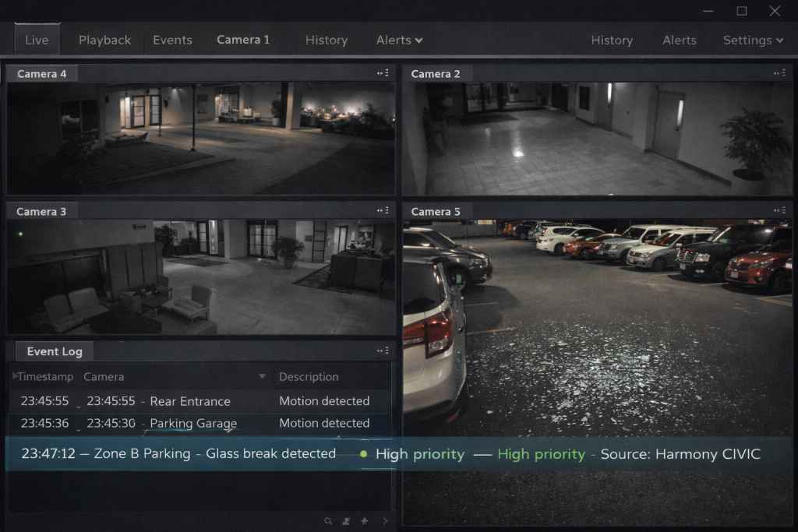The width and height of the screenshot is (798, 532).
Task: Click the forward chevron in Event Log footer
Action: [x=385, y=520]
